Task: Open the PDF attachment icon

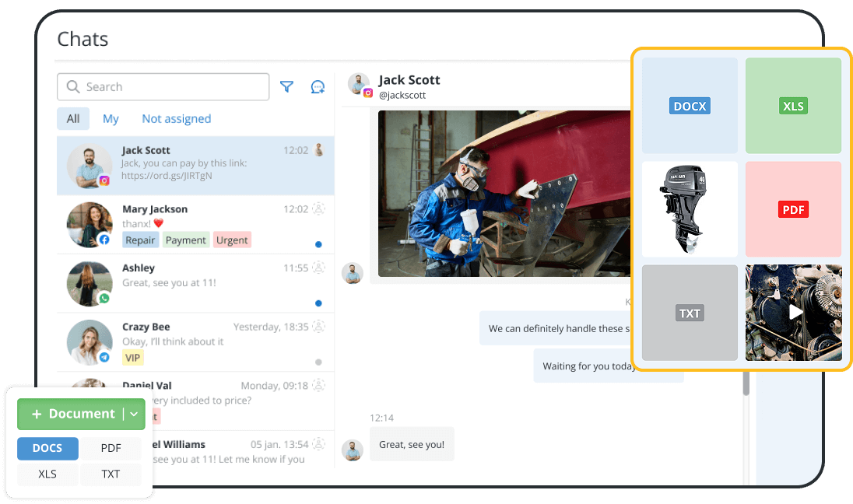Action: [x=793, y=209]
